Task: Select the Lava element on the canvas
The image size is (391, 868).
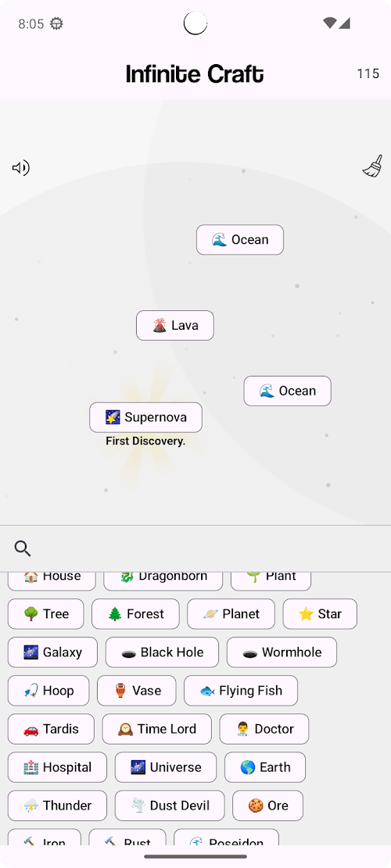Action: (175, 326)
